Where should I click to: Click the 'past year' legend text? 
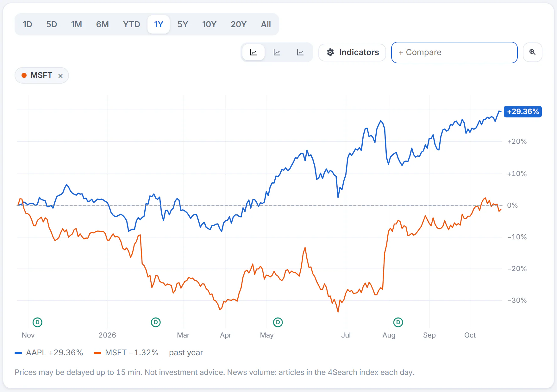(186, 353)
